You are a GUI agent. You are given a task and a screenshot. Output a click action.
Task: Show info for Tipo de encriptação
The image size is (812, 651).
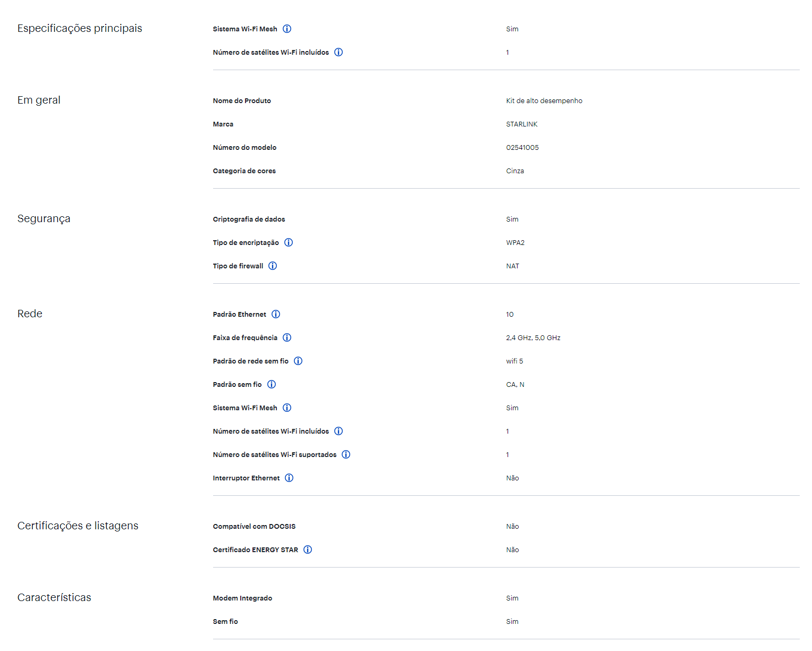click(x=289, y=242)
